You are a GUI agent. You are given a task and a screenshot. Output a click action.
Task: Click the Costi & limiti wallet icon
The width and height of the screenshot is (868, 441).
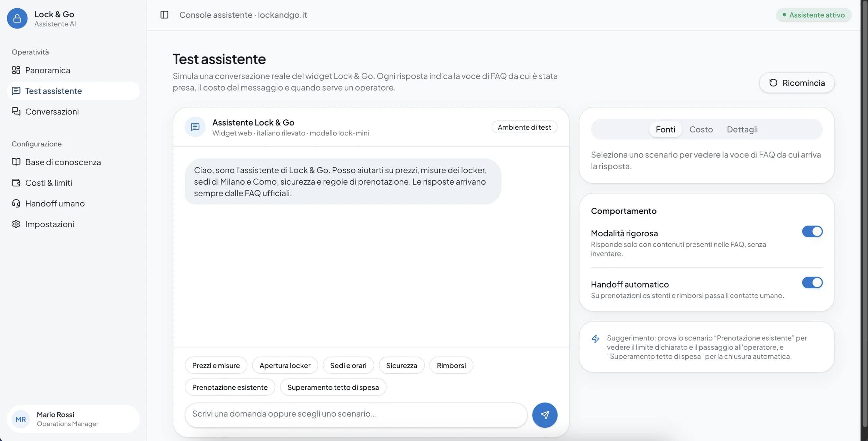[x=16, y=183]
